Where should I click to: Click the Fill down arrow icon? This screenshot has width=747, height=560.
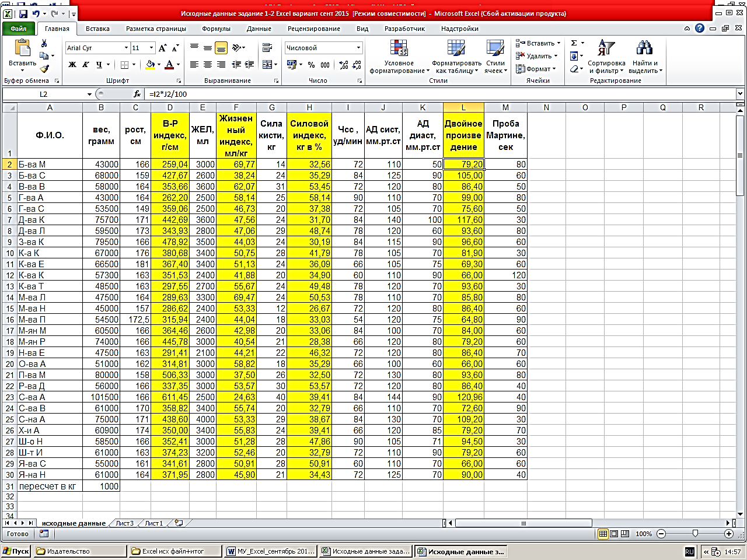pyautogui.click(x=574, y=56)
